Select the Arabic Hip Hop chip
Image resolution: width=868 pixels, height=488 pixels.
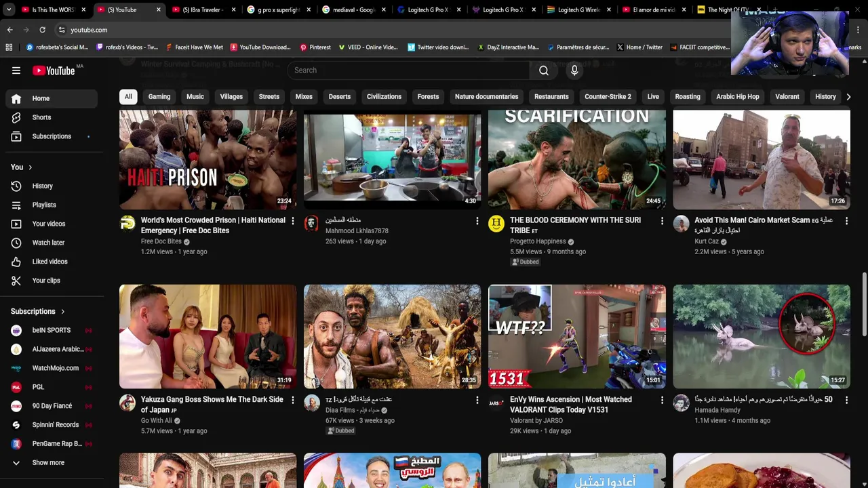point(738,97)
